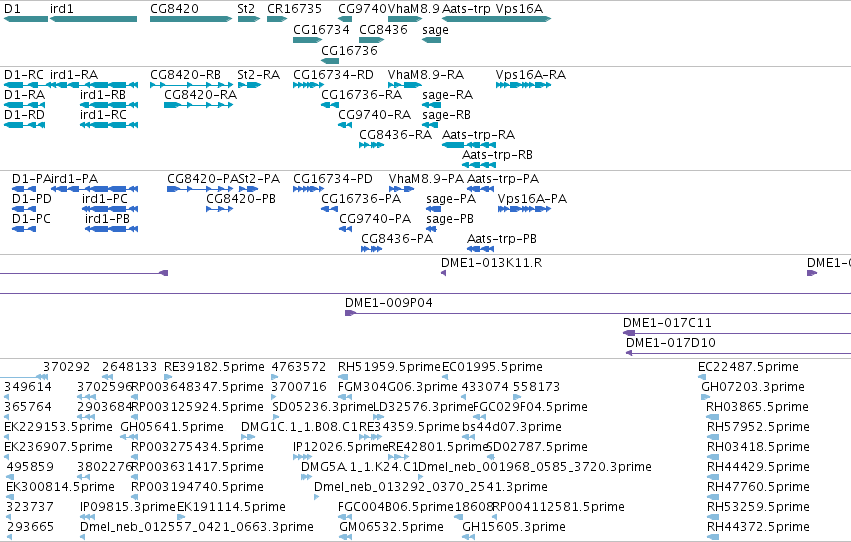Click transcript CG16734-RD
Viewport: 851px width, 542px height.
point(308,85)
